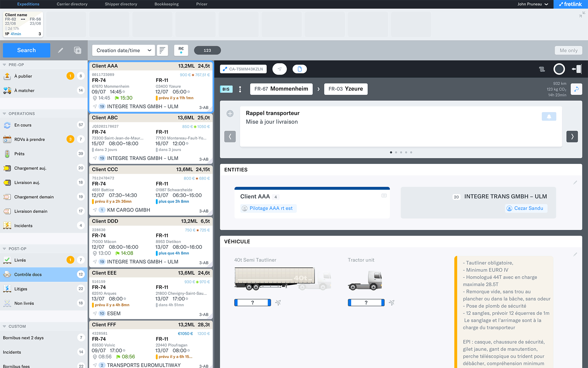This screenshot has width=588, height=368.
Task: Click the sort order lines icon
Action: point(162,50)
